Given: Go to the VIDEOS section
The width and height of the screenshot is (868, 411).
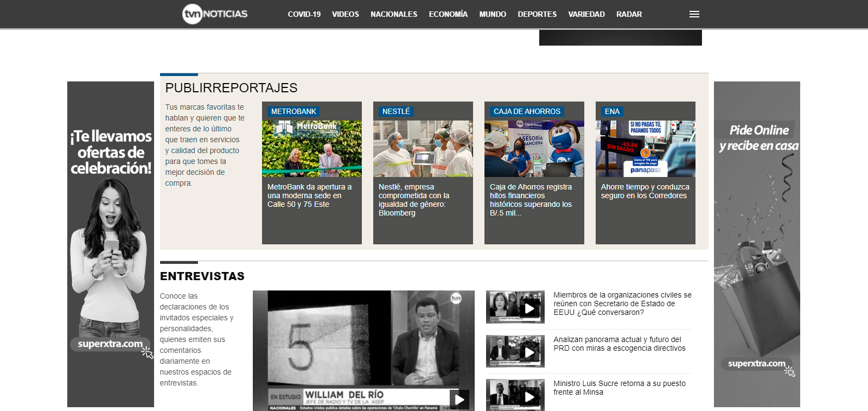Looking at the screenshot, I should [x=346, y=14].
